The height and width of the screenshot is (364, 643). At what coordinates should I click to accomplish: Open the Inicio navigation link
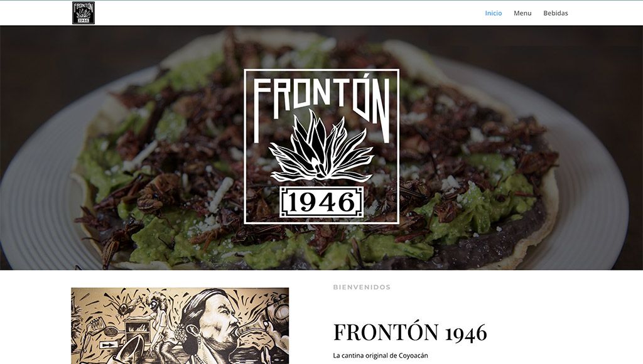pyautogui.click(x=494, y=13)
